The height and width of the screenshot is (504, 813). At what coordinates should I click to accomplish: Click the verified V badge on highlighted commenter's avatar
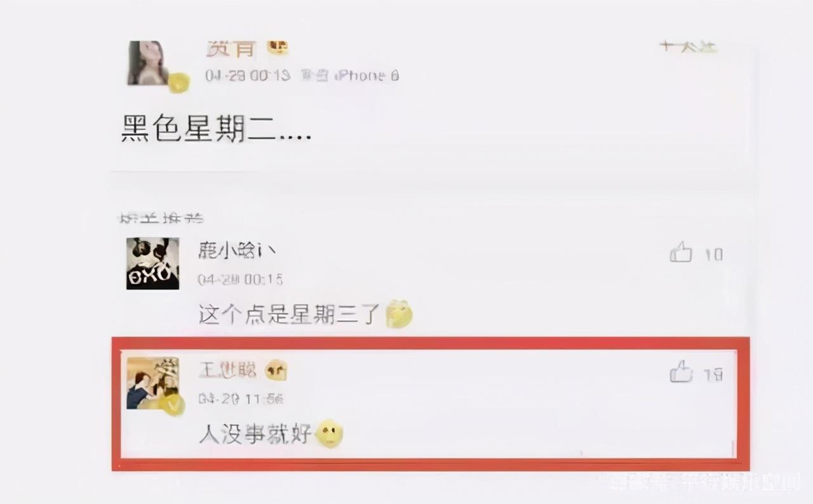(x=171, y=404)
